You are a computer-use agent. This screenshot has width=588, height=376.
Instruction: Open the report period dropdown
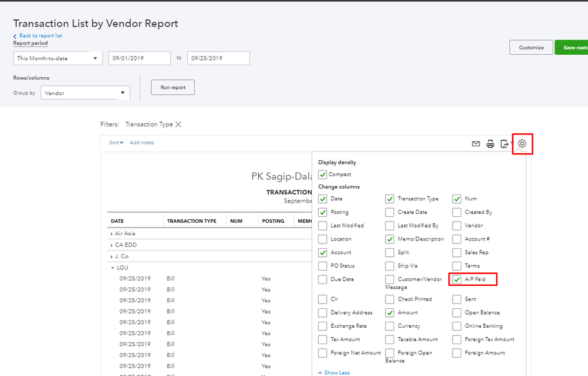pyautogui.click(x=58, y=58)
